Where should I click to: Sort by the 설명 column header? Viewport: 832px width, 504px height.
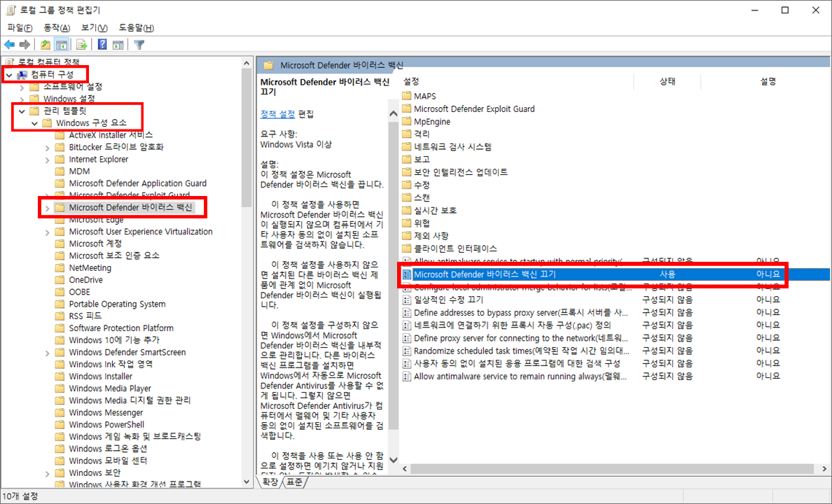click(768, 81)
